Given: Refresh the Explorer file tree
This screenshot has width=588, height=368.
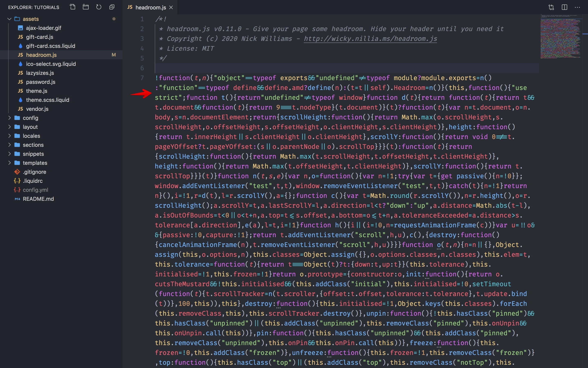Looking at the screenshot, I should pos(99,7).
